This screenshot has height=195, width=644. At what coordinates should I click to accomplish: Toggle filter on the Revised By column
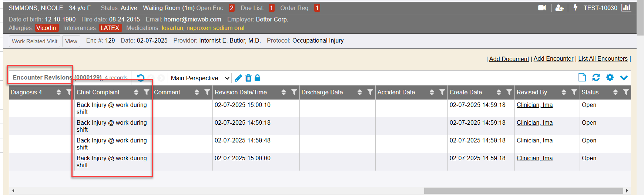574,92
